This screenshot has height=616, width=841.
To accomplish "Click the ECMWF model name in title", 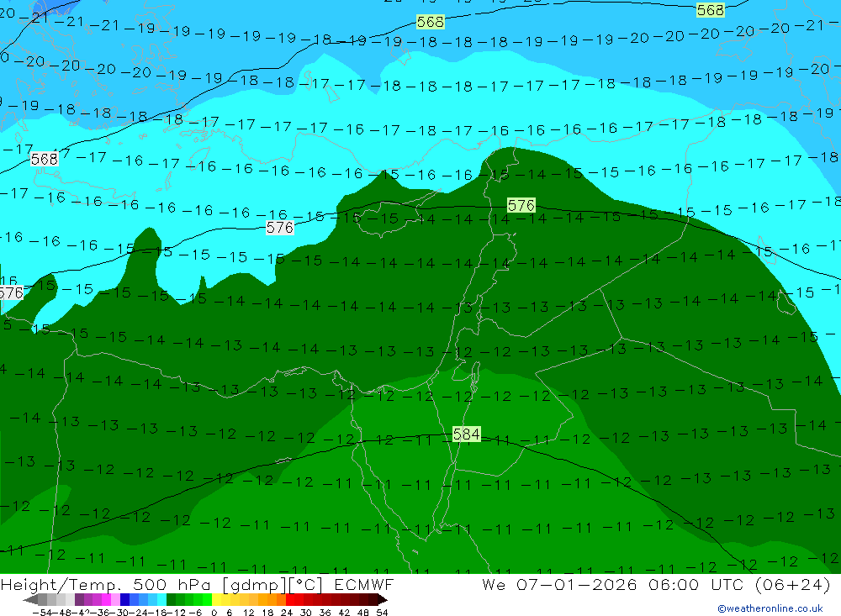I will pyautogui.click(x=364, y=584).
